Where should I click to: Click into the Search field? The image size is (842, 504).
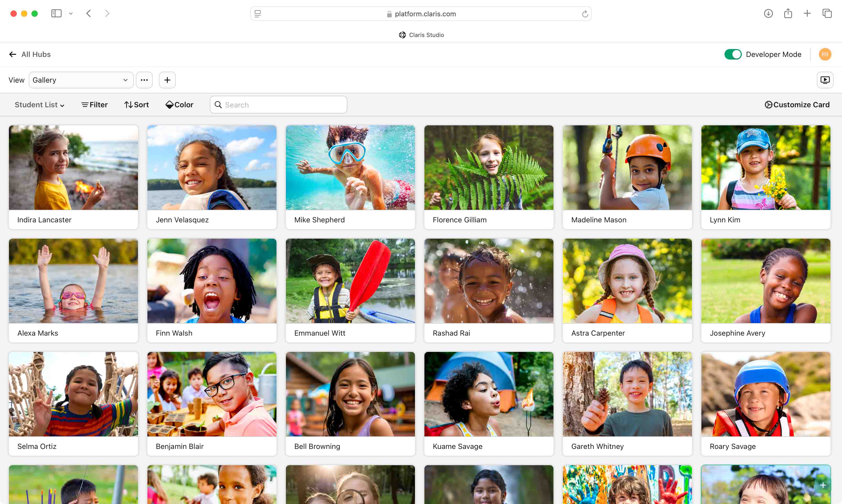(279, 105)
